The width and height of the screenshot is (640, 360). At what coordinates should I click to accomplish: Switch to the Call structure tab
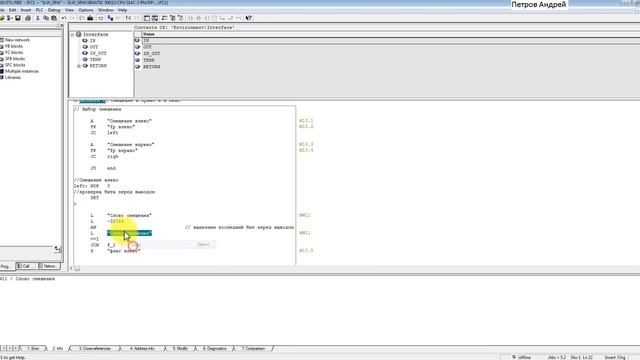[x=26, y=266]
